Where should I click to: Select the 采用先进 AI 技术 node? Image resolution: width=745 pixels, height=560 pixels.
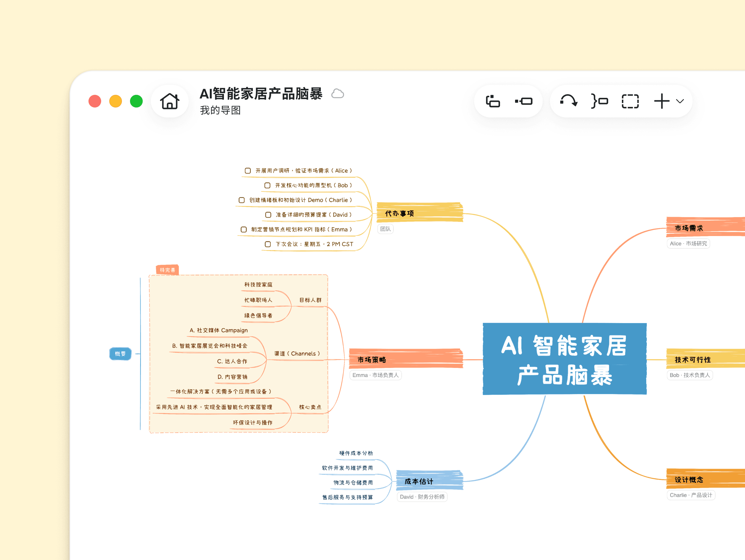tap(214, 407)
